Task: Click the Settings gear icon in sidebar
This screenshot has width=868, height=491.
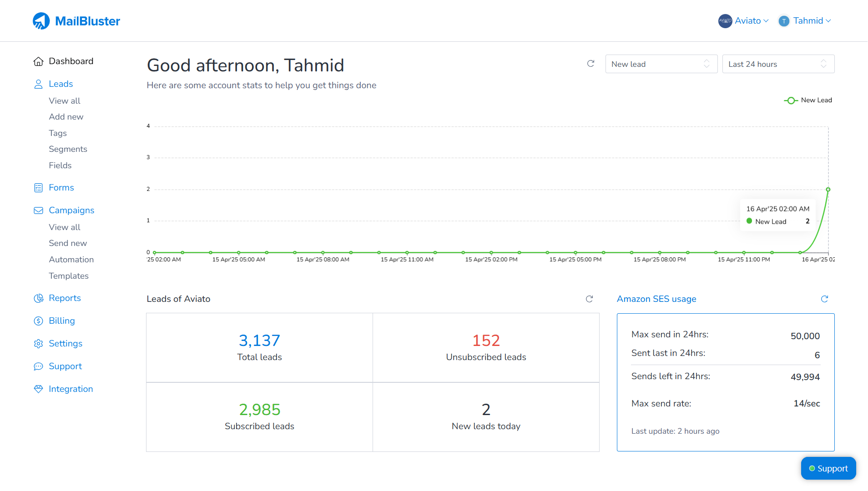Action: 38,344
